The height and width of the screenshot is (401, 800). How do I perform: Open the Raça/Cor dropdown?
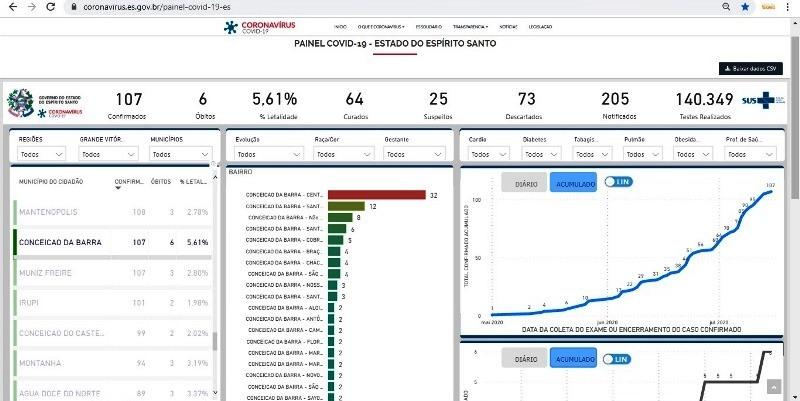(344, 154)
